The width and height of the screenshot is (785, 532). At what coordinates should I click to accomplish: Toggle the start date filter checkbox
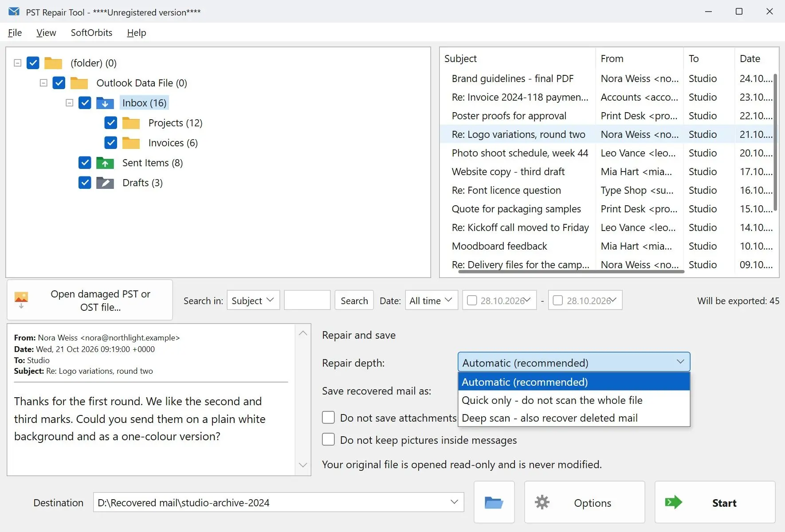click(472, 301)
